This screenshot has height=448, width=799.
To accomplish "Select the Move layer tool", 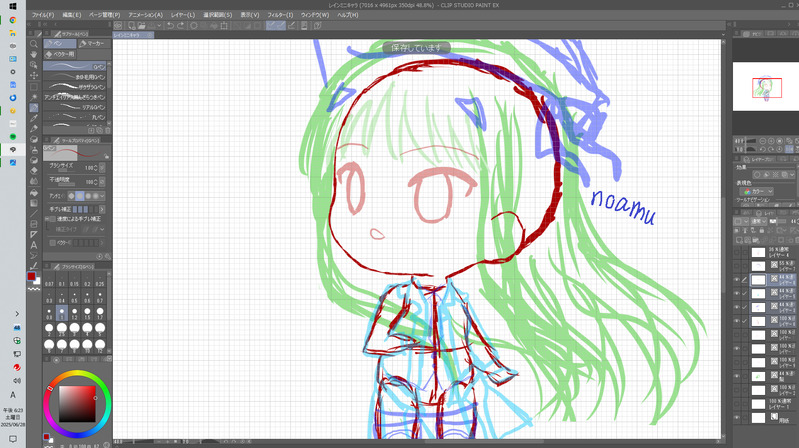I will [x=34, y=75].
